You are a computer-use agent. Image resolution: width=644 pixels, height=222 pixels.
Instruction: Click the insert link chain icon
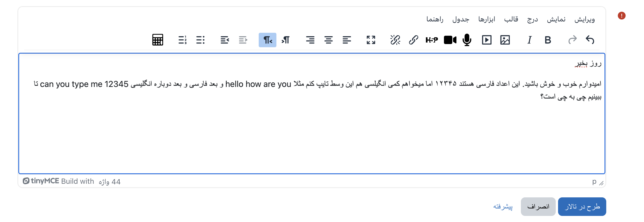[413, 40]
